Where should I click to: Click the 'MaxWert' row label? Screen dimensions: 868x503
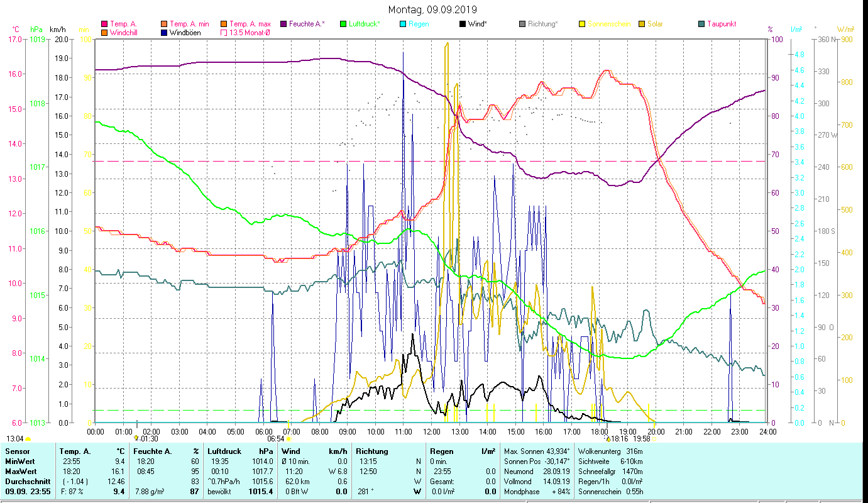click(x=20, y=471)
